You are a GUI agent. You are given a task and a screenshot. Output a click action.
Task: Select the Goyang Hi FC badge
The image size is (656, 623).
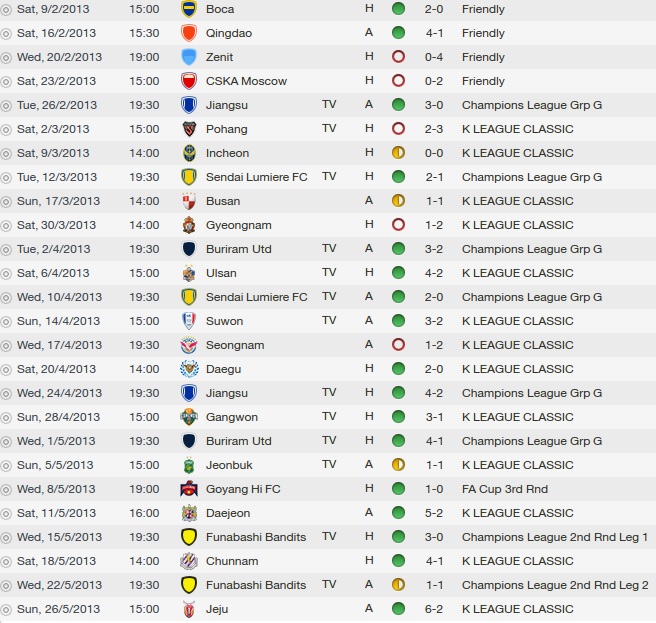point(188,489)
